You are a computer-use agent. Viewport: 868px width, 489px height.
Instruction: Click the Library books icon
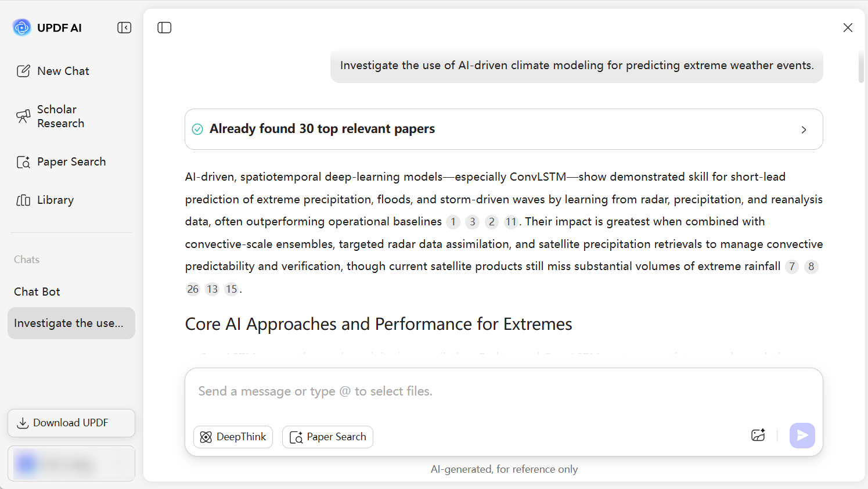[x=23, y=200]
